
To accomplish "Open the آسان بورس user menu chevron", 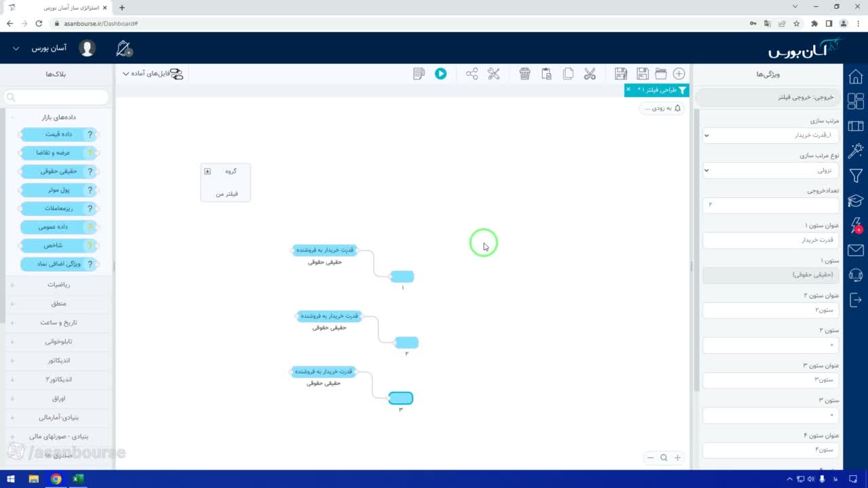I will click(x=17, y=49).
